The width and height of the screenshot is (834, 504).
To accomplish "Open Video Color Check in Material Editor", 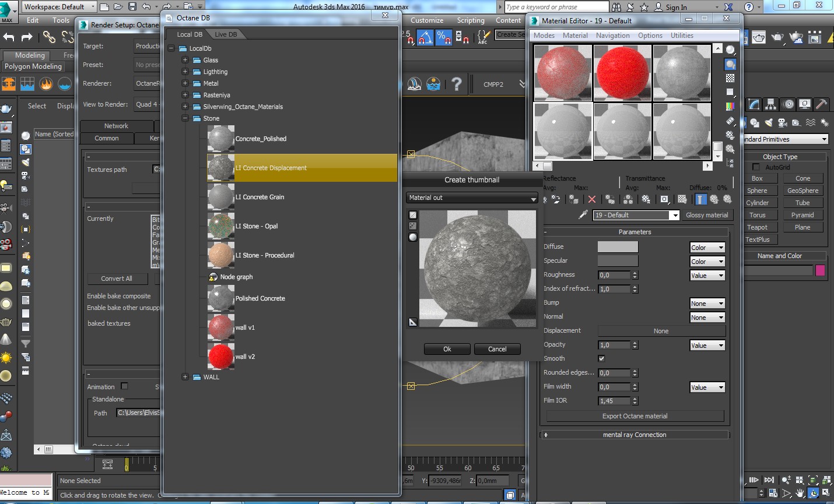I will [730, 107].
